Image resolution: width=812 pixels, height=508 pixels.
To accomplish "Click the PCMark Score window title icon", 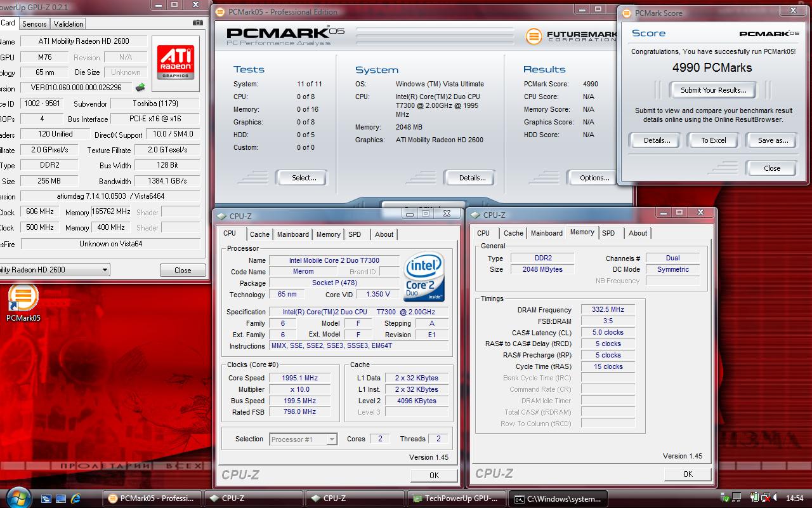I will coord(627,13).
